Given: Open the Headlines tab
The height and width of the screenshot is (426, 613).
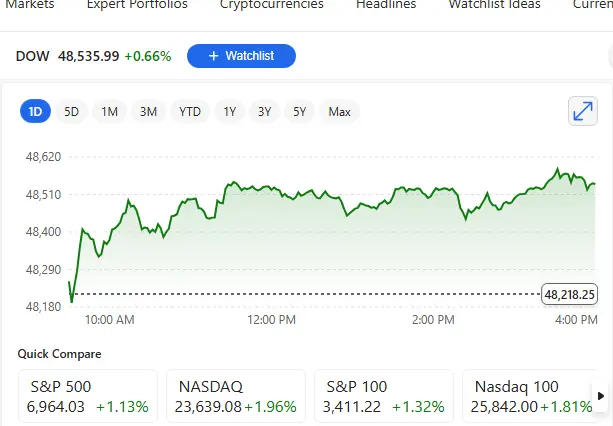Looking at the screenshot, I should (x=386, y=5).
